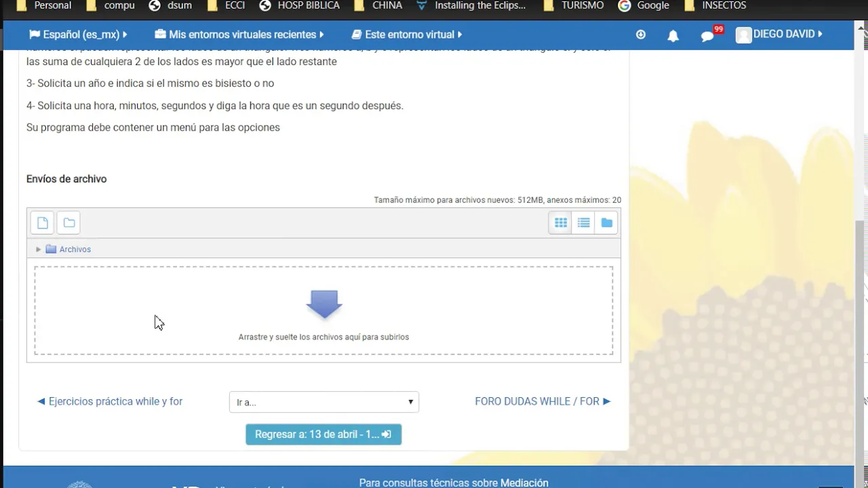This screenshot has height=488, width=868.
Task: Open Este entorno virtual menu
Action: click(407, 35)
